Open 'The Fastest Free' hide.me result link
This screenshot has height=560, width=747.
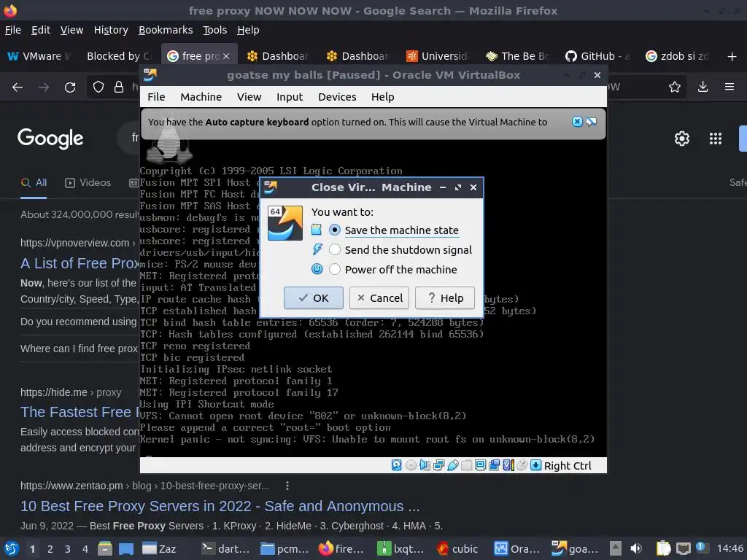[x=80, y=412]
